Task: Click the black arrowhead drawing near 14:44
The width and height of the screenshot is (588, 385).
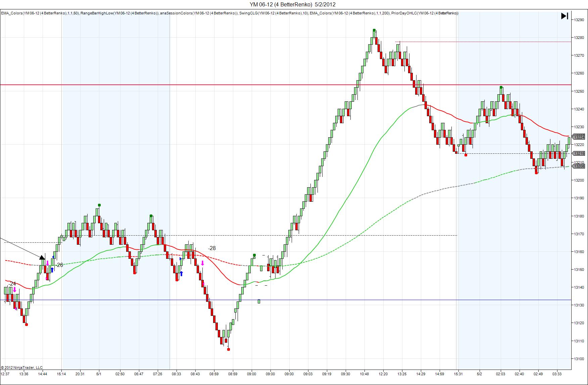Action: pos(42,257)
